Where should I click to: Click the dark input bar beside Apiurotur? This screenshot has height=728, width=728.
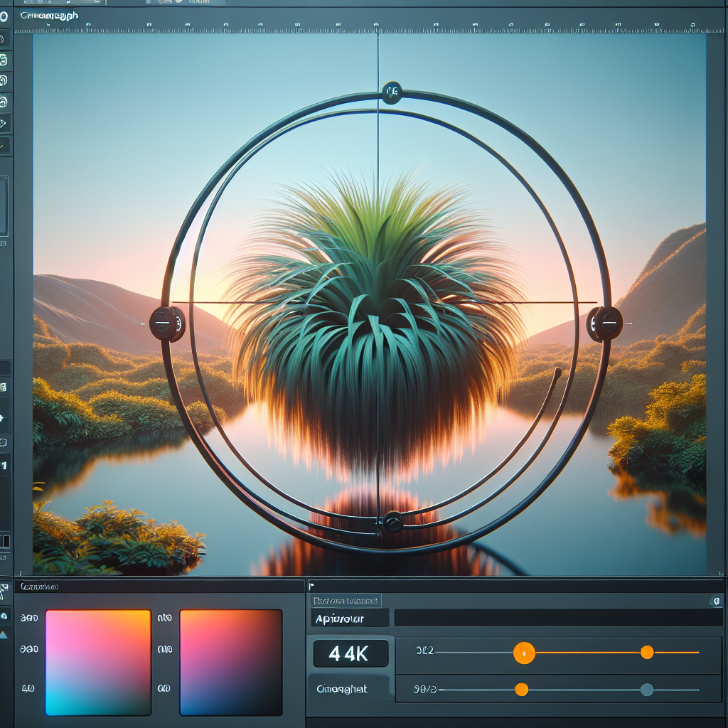pos(558,618)
